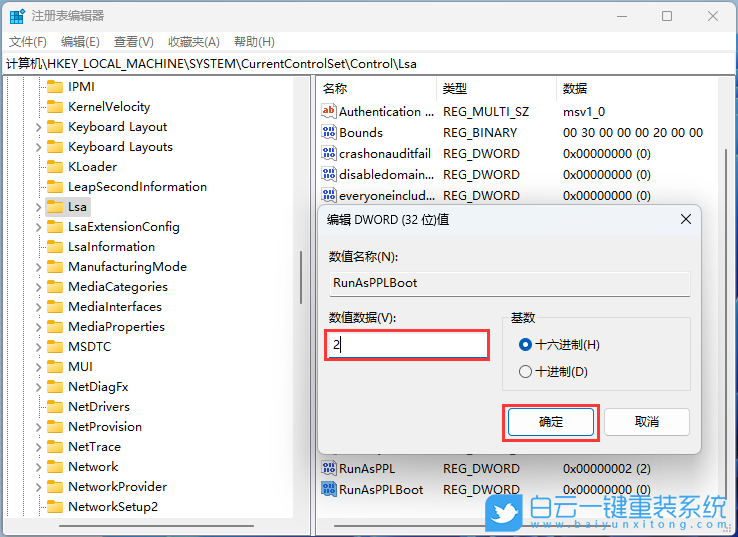Click the DWORD icon beside crashonauditfail

click(x=329, y=153)
